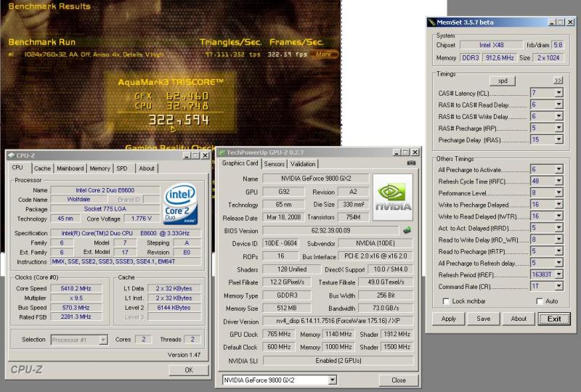Click the AquaMark3 total score 322,594
The height and width of the screenshot is (392, 581).
(x=179, y=120)
